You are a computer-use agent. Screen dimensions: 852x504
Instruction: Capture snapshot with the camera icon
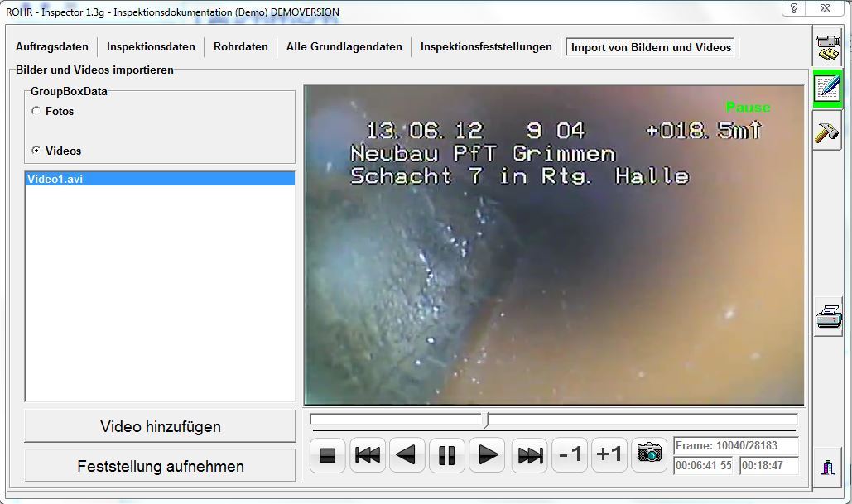point(649,454)
